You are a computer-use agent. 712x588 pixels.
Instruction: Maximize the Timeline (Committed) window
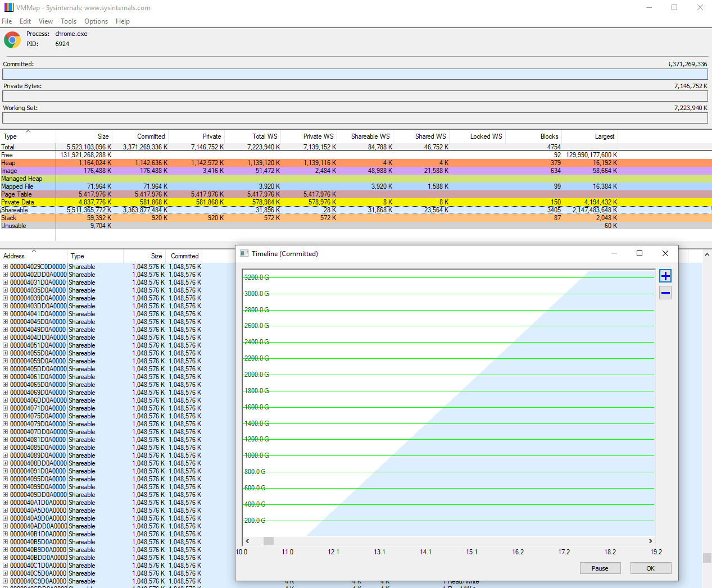(x=640, y=253)
